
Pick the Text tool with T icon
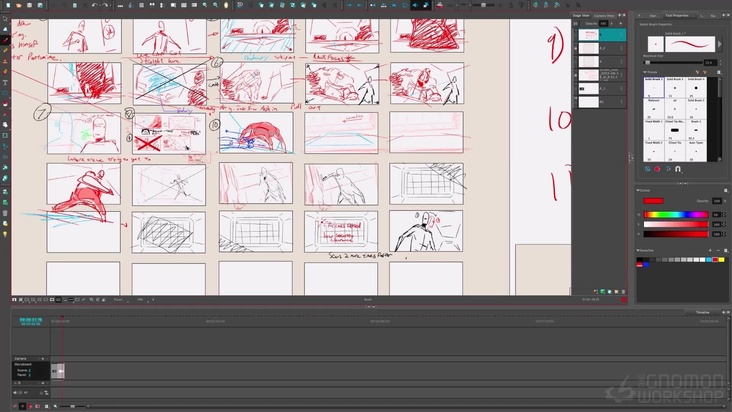[5, 82]
